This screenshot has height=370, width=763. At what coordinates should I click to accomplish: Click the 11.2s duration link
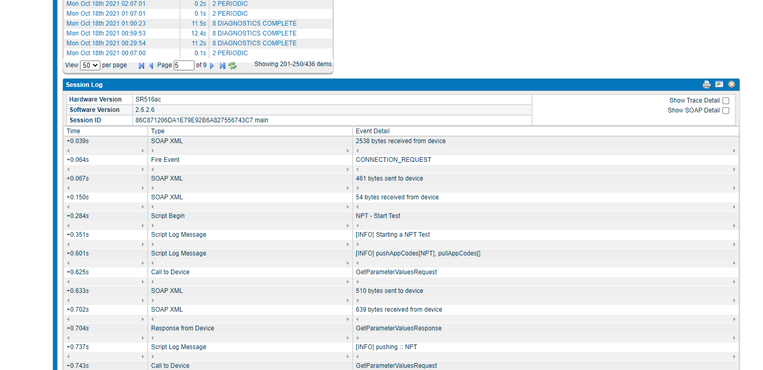pos(199,43)
